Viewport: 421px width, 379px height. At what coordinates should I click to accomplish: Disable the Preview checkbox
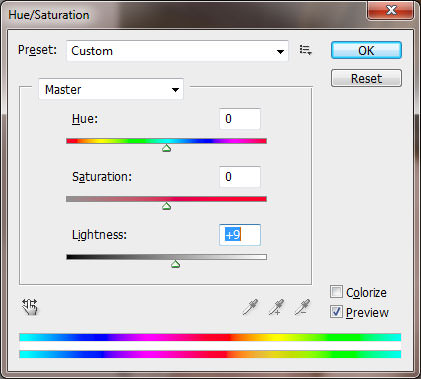click(x=336, y=312)
